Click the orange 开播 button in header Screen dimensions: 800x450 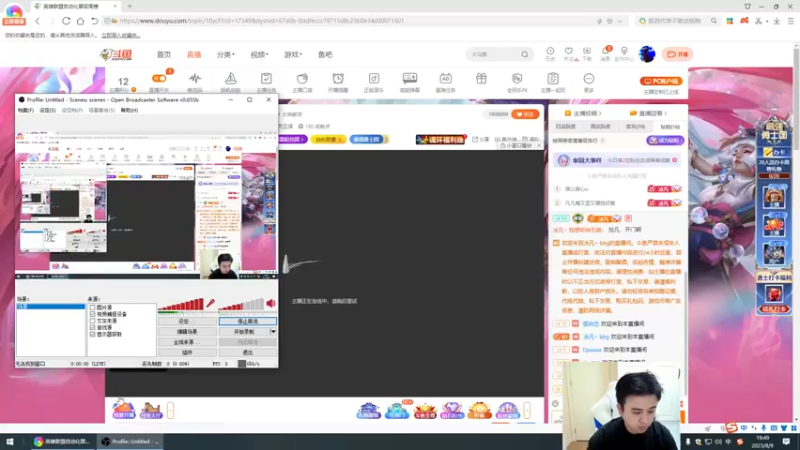click(678, 54)
